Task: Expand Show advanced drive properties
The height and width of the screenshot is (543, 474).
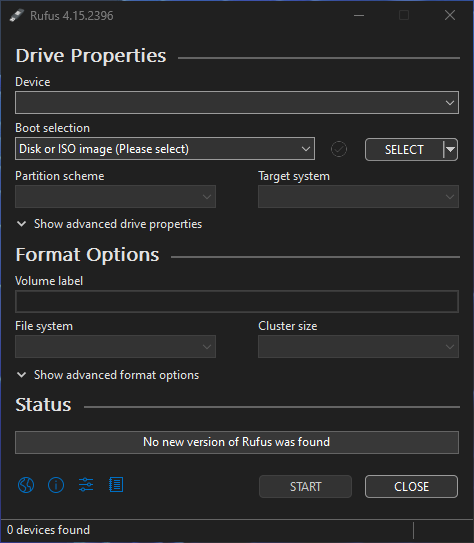Action: pyautogui.click(x=109, y=224)
